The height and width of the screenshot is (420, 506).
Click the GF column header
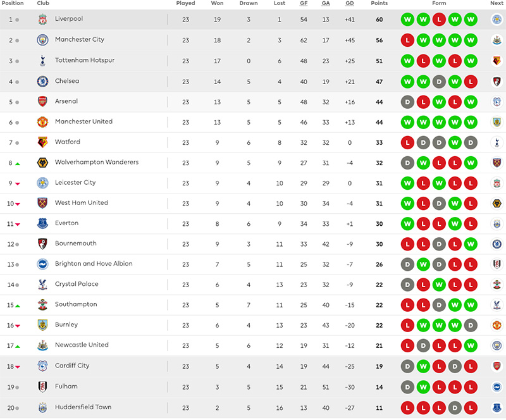(x=304, y=3)
